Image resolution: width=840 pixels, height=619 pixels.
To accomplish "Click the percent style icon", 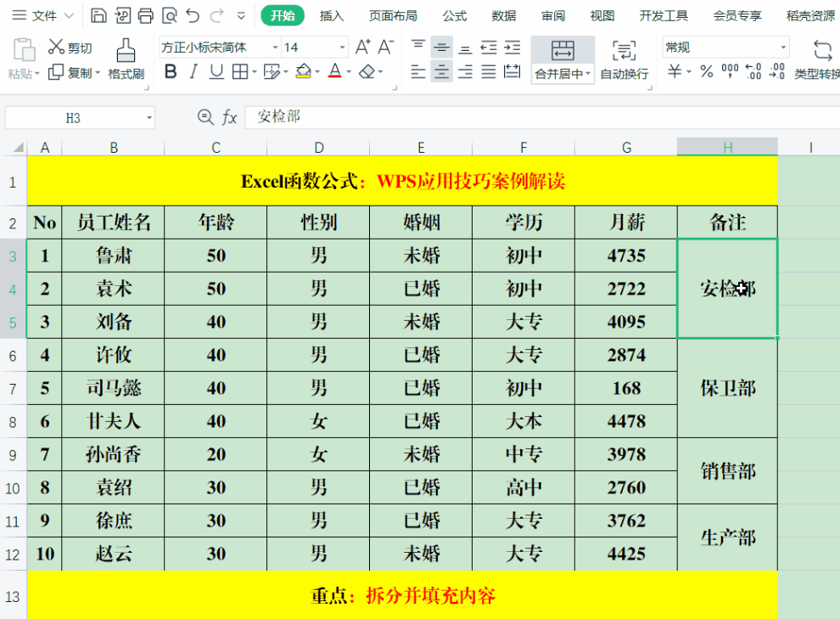I will (x=706, y=72).
